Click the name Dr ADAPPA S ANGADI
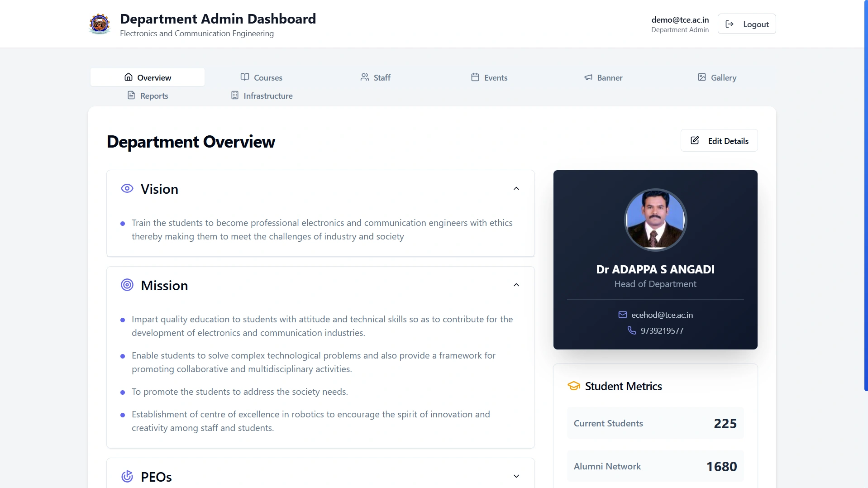Image resolution: width=868 pixels, height=488 pixels. click(655, 269)
